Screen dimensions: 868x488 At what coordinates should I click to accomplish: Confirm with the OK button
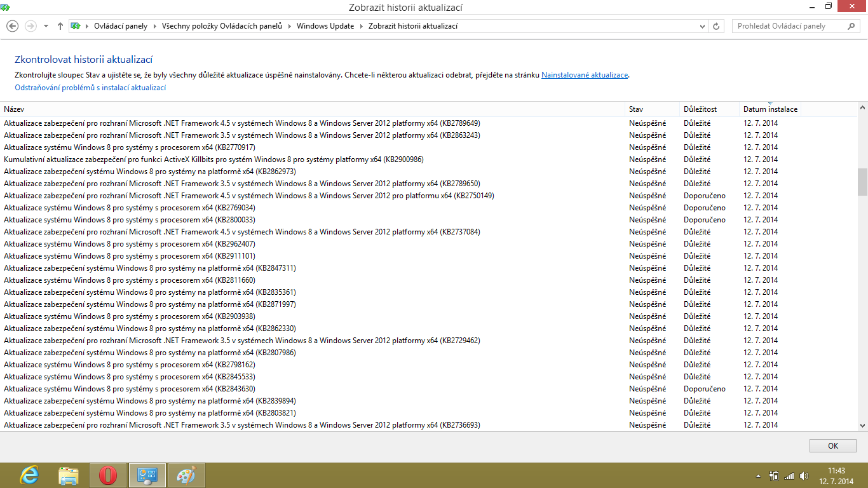click(x=833, y=446)
